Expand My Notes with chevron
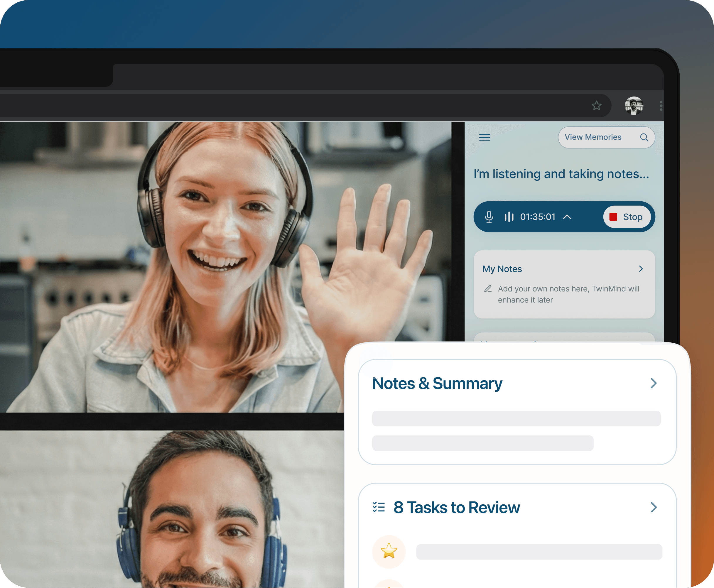The height and width of the screenshot is (588, 714). pos(641,268)
